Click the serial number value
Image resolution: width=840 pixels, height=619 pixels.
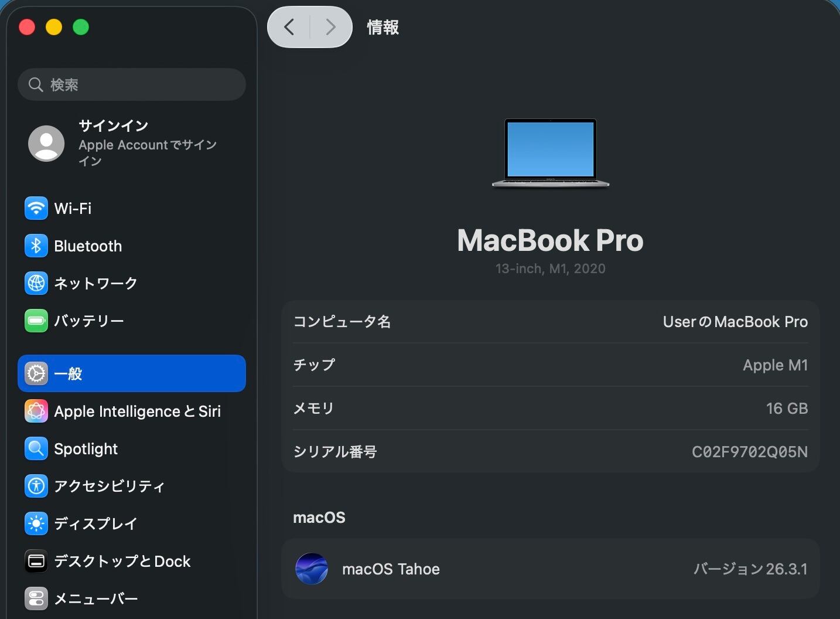749,452
